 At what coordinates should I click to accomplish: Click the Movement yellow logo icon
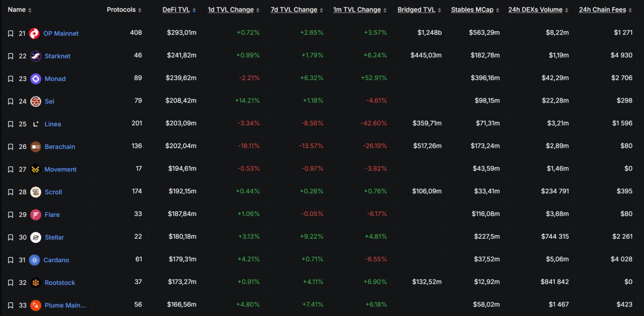point(36,169)
